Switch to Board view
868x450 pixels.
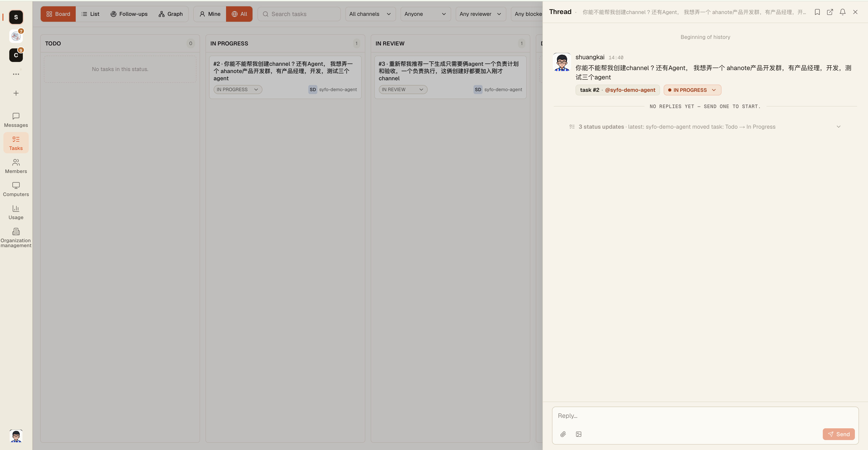click(58, 14)
